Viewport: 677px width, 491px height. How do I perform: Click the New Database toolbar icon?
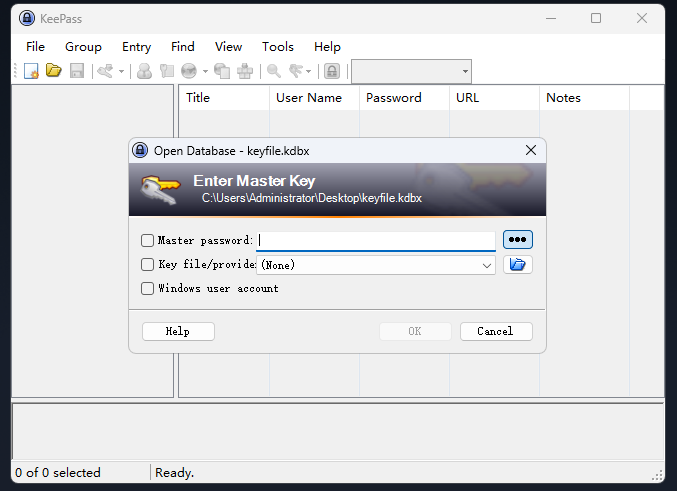click(31, 71)
